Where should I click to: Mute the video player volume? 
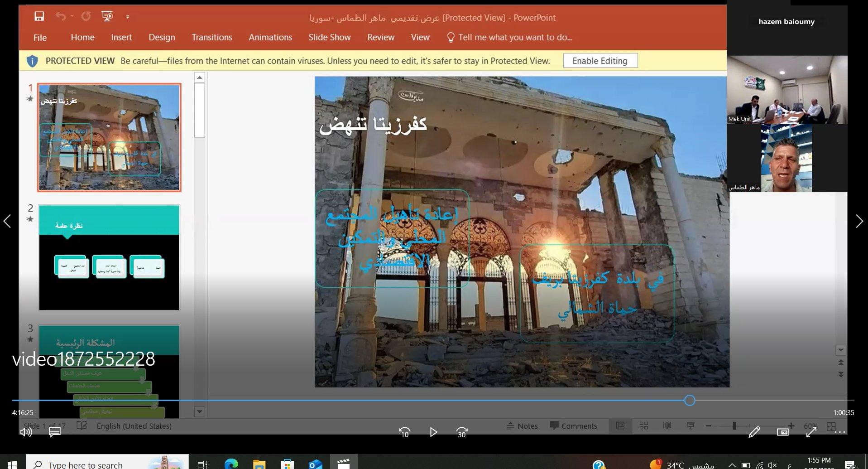26,432
